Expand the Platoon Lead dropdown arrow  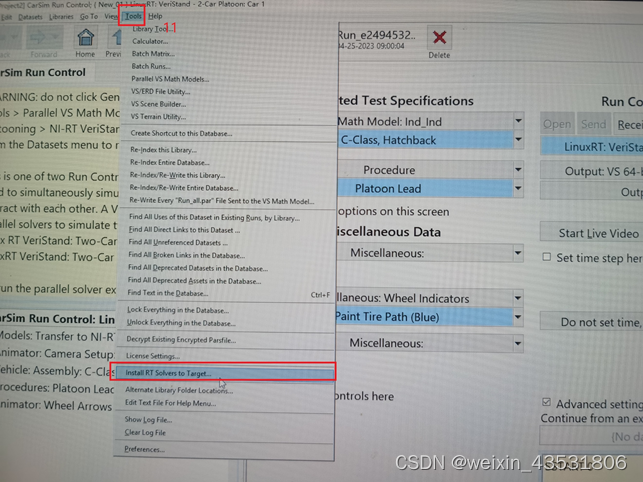coord(518,188)
